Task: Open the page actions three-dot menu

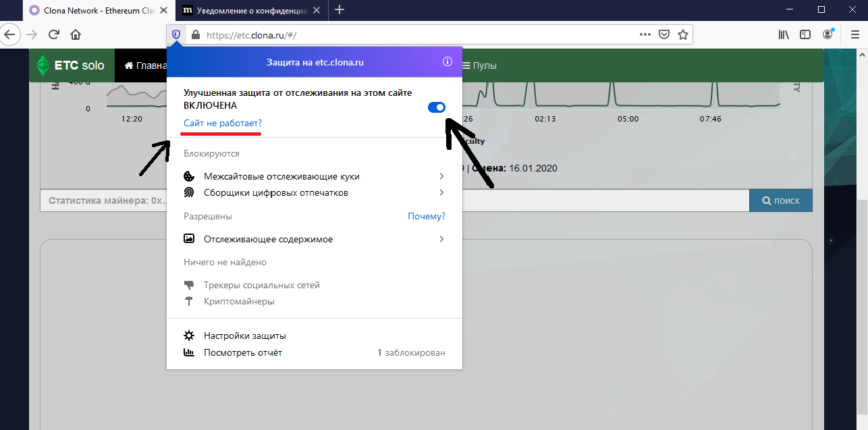Action: 645,34
